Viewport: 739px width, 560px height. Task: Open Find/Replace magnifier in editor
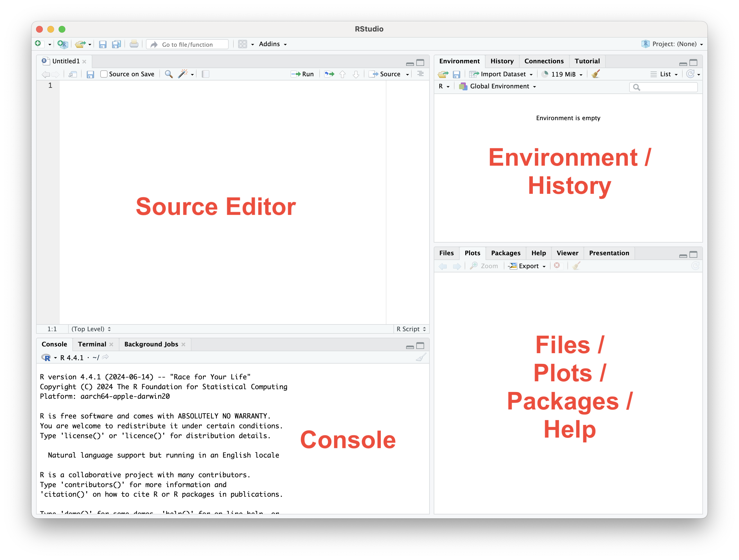(169, 74)
